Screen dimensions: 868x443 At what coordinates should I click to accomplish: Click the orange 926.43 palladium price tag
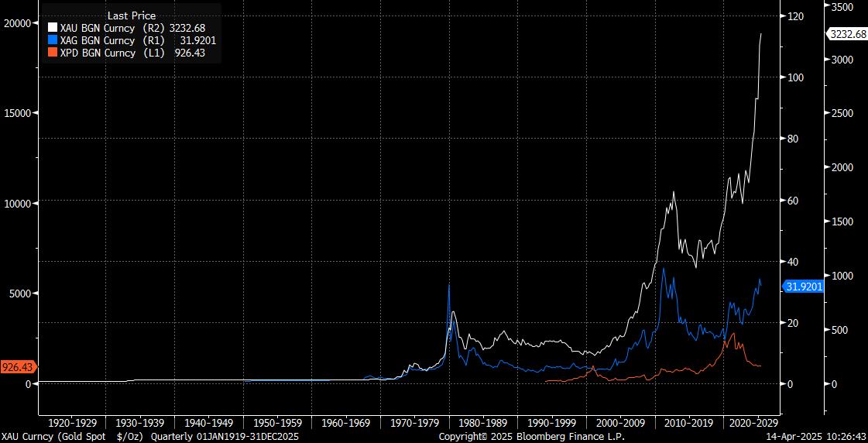point(17,367)
